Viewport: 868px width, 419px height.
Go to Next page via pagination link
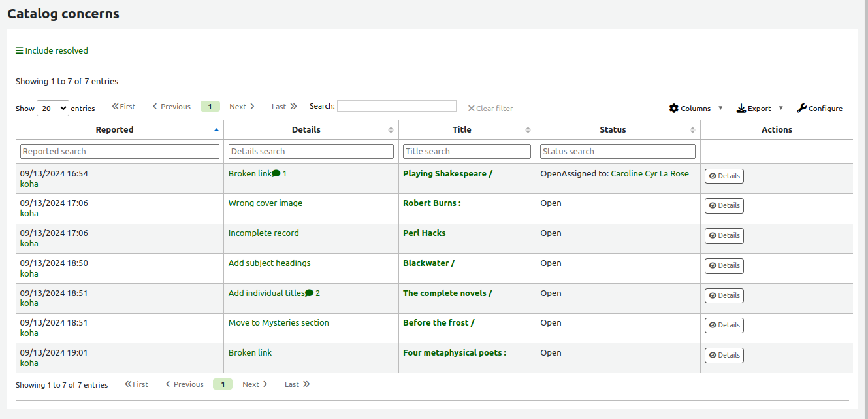(241, 106)
